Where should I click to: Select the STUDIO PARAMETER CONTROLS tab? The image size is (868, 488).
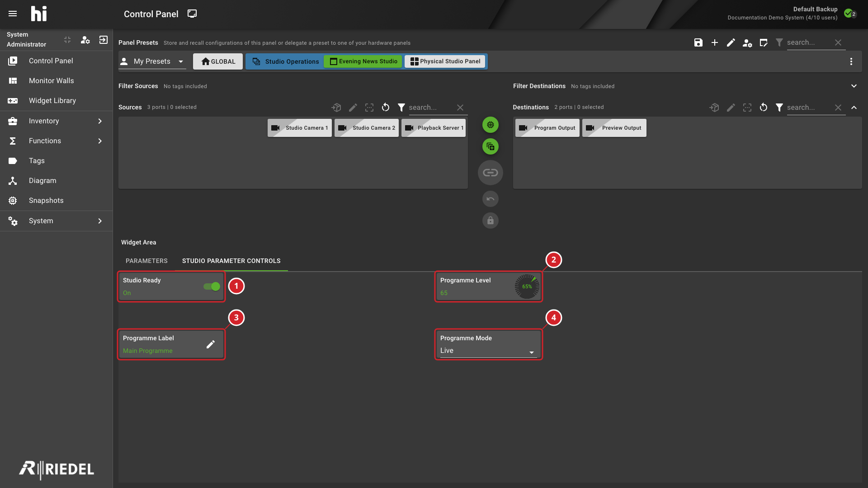(231, 261)
